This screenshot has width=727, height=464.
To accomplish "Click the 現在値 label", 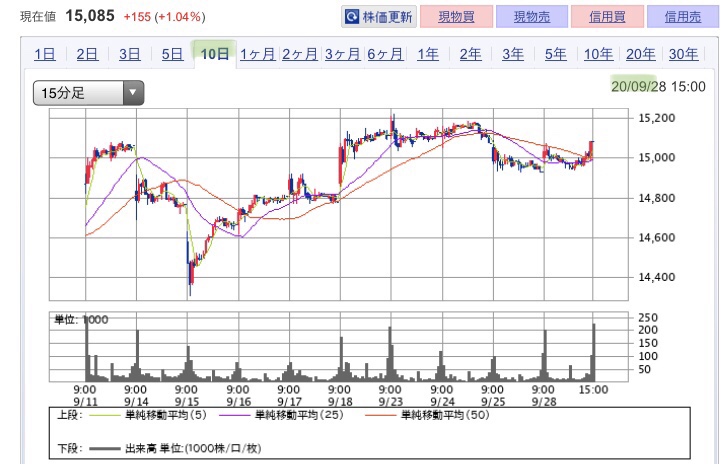I will [x=38, y=17].
